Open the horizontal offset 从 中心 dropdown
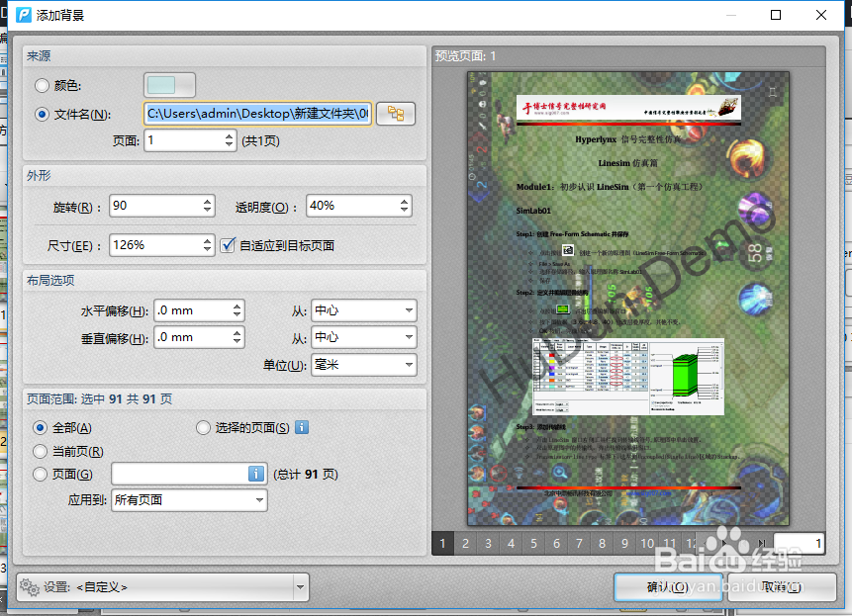This screenshot has width=852, height=616. click(x=364, y=310)
